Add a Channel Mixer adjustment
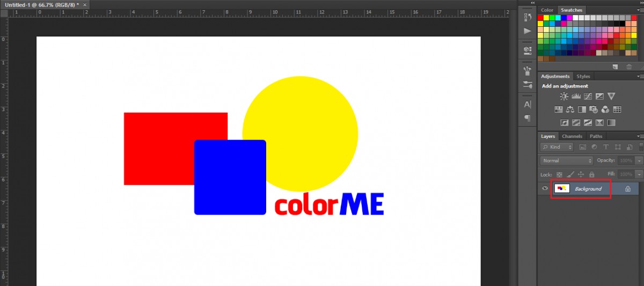 605,109
